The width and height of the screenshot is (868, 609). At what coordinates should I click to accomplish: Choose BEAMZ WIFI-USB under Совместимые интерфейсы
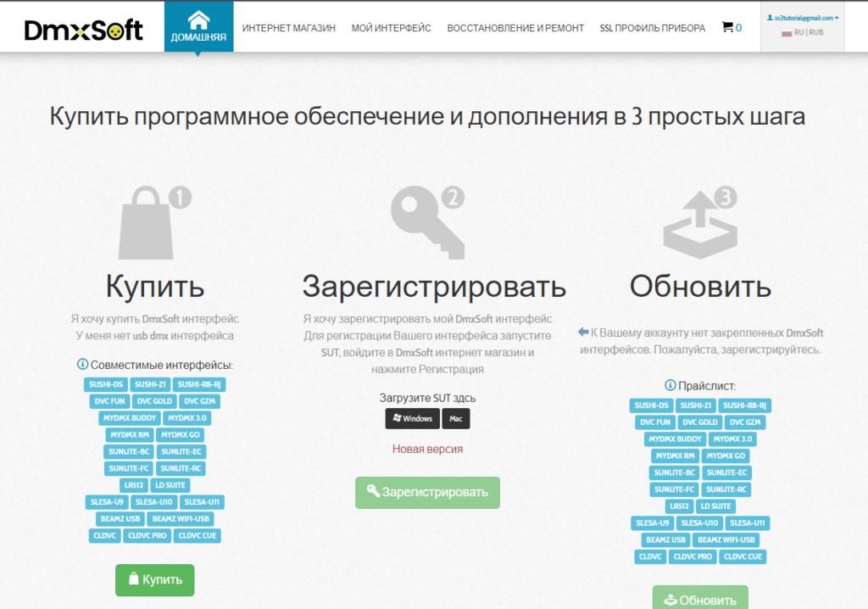[x=181, y=519]
